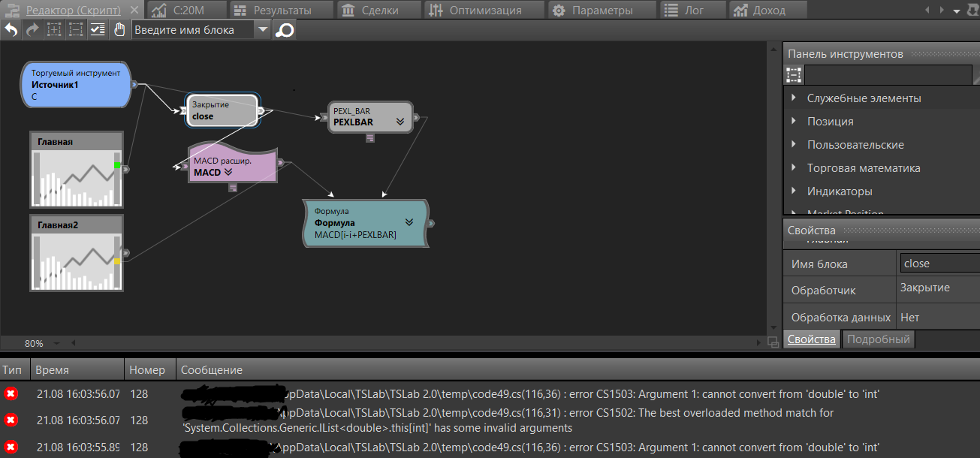Open the tab list dropdown arrow
The width and height of the screenshot is (980, 458).
(x=957, y=11)
